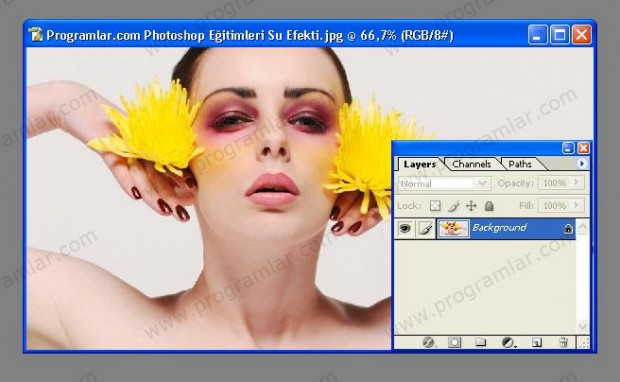
Task: Click the document icon in the title bar
Action: (x=36, y=35)
